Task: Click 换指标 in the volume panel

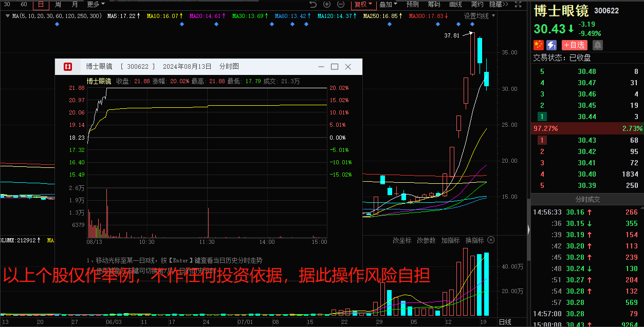Action: [474, 240]
